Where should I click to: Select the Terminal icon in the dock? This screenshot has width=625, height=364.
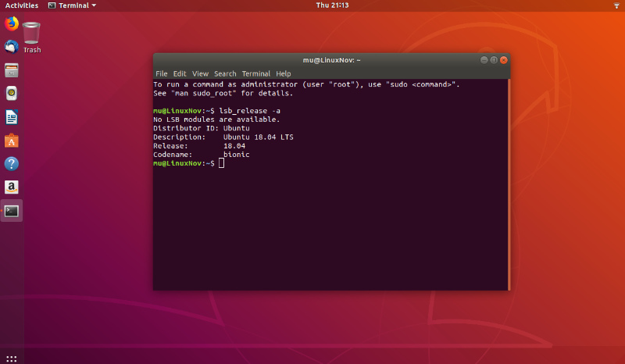pyautogui.click(x=12, y=211)
